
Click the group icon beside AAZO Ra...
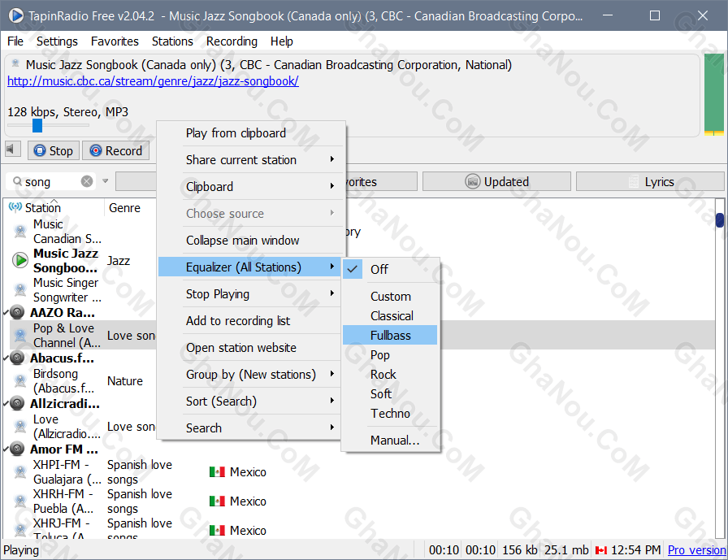point(17,312)
